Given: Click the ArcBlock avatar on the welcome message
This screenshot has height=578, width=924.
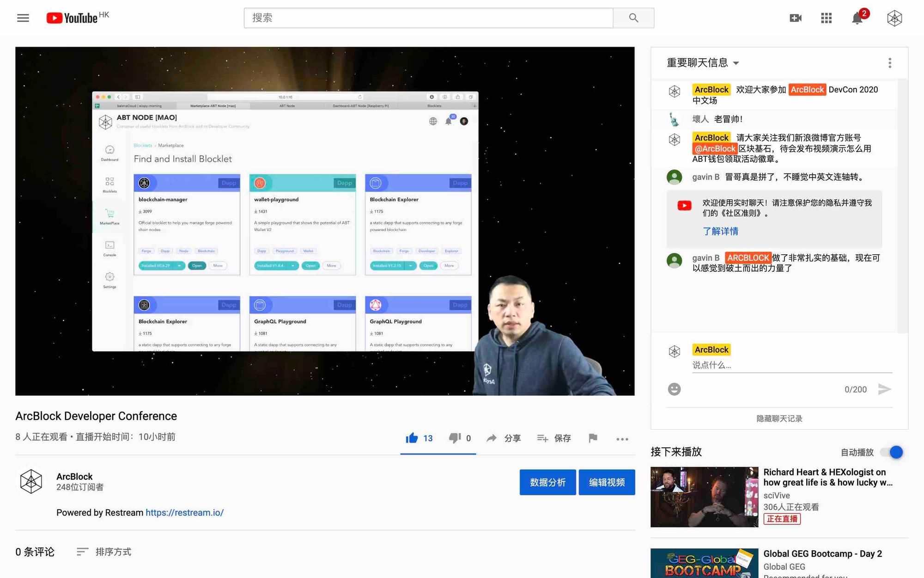Looking at the screenshot, I should [674, 91].
